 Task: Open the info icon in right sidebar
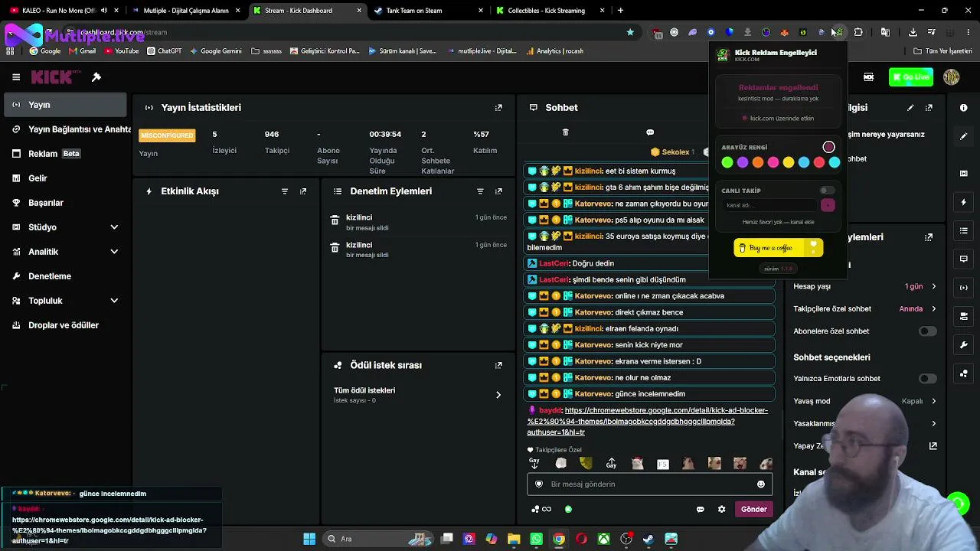coord(964,108)
